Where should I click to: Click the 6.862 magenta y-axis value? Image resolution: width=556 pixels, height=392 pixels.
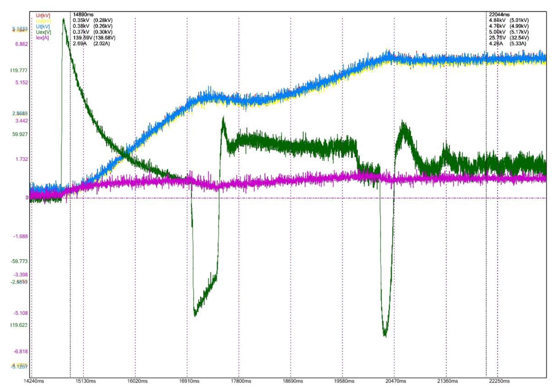(x=22, y=44)
